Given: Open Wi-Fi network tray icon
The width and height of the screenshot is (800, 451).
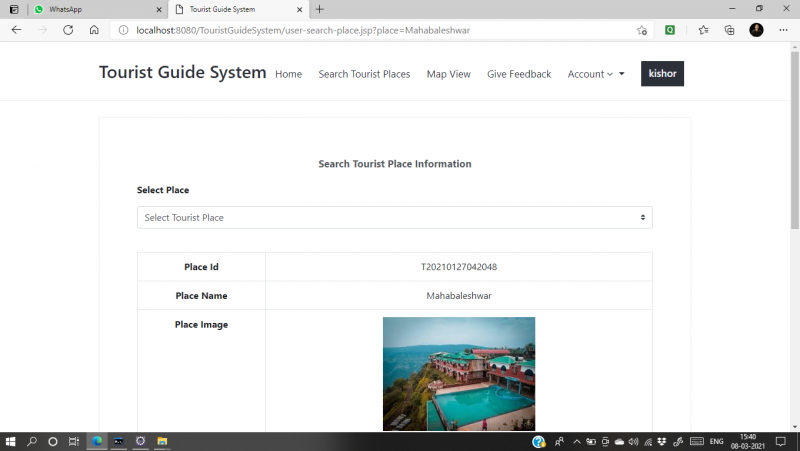Looking at the screenshot, I should point(648,442).
